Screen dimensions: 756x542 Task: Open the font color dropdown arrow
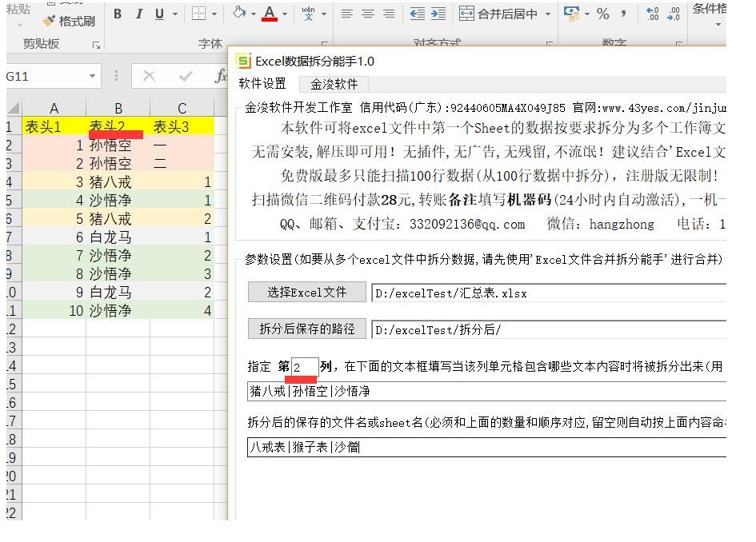point(286,14)
